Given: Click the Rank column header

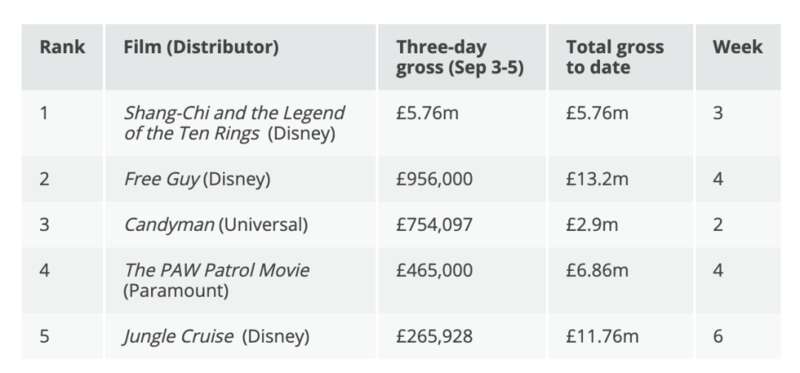Looking at the screenshot, I should pos(62,47).
